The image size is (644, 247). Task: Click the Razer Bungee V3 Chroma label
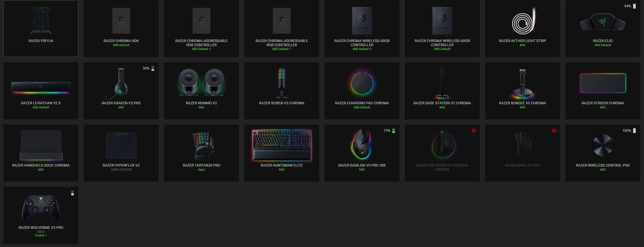(523, 103)
